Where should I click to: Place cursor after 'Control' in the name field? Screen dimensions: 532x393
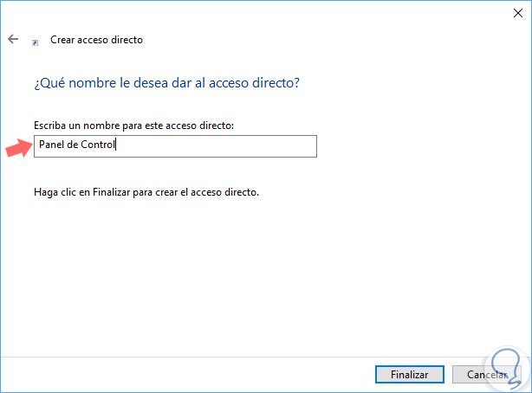coord(116,145)
